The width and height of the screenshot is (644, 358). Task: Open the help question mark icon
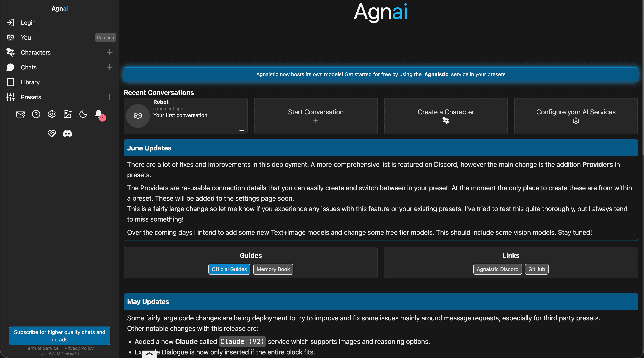[36, 114]
